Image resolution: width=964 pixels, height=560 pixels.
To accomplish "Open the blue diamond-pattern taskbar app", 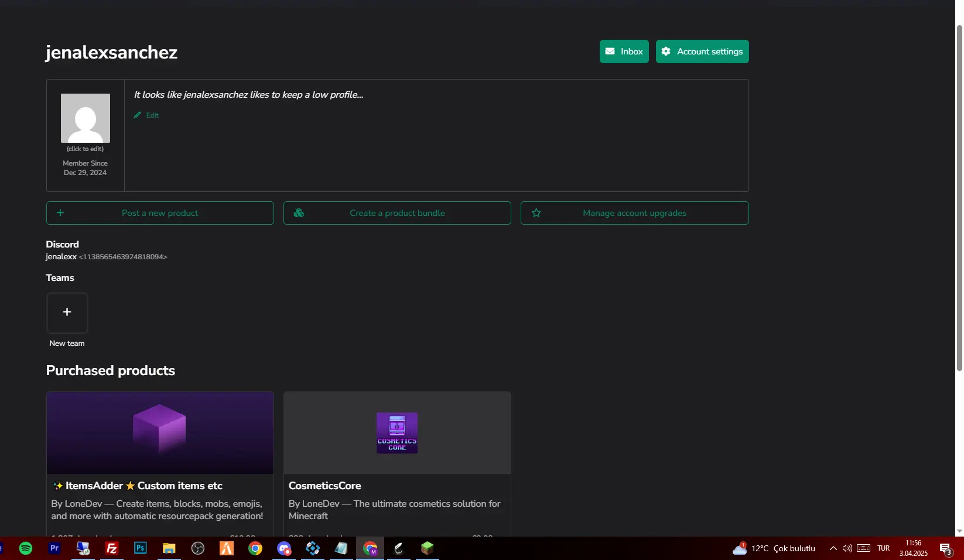I will pyautogui.click(x=313, y=548).
